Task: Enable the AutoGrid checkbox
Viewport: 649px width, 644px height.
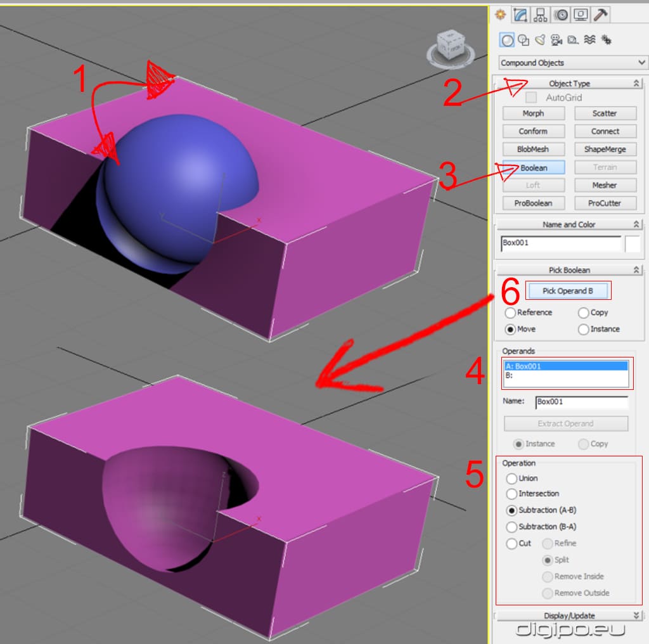Action: (531, 98)
